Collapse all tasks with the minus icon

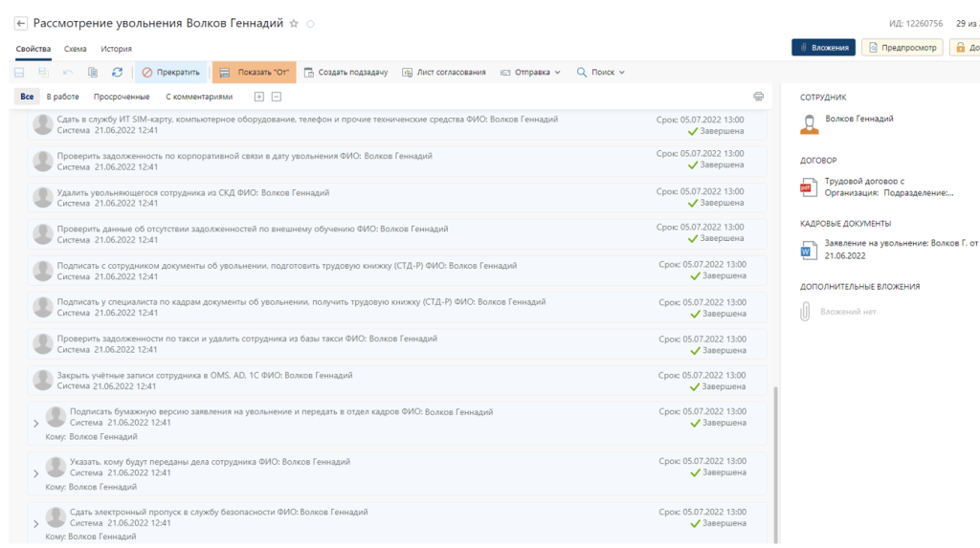(276, 97)
